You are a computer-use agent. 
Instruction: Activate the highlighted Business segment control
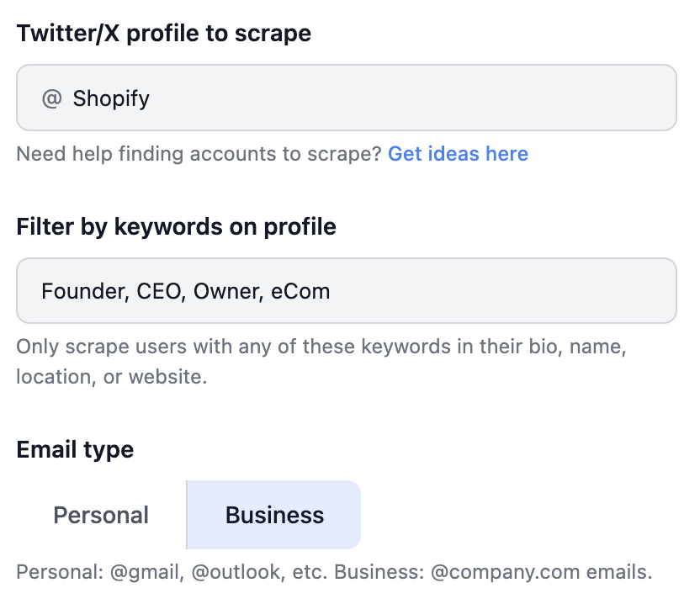(x=273, y=514)
